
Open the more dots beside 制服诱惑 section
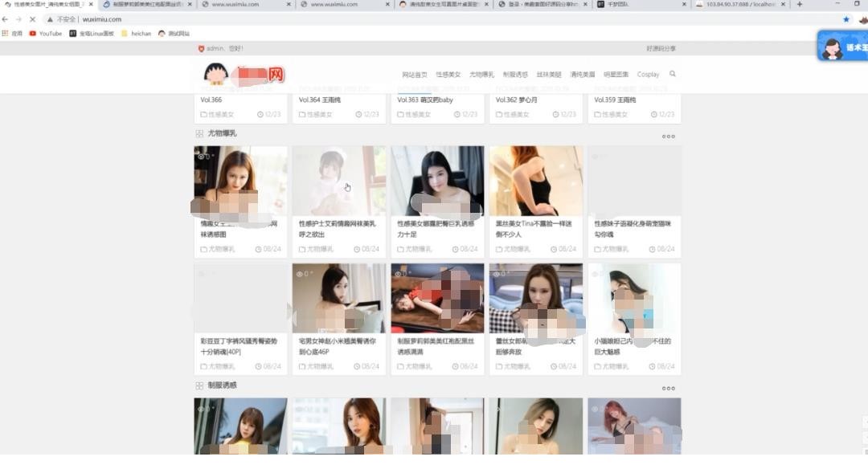(x=668, y=389)
